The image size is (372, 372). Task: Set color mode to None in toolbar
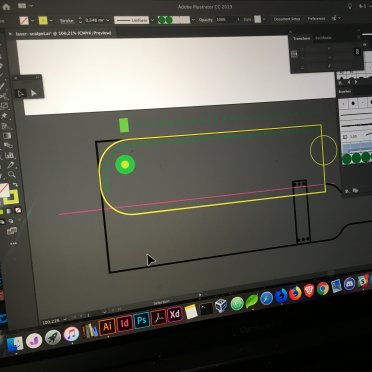coord(19,210)
